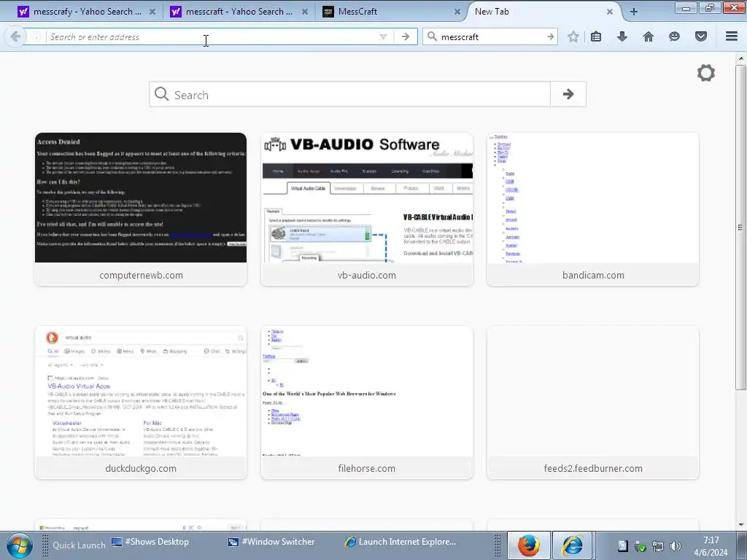Click the green shield tray icon
The width and height of the screenshot is (747, 560).
coord(640,546)
